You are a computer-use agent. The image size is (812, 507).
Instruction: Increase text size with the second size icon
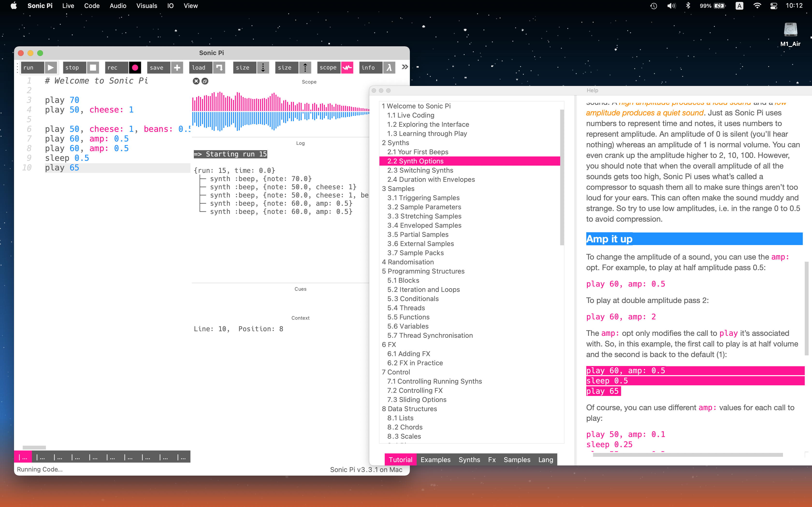305,67
